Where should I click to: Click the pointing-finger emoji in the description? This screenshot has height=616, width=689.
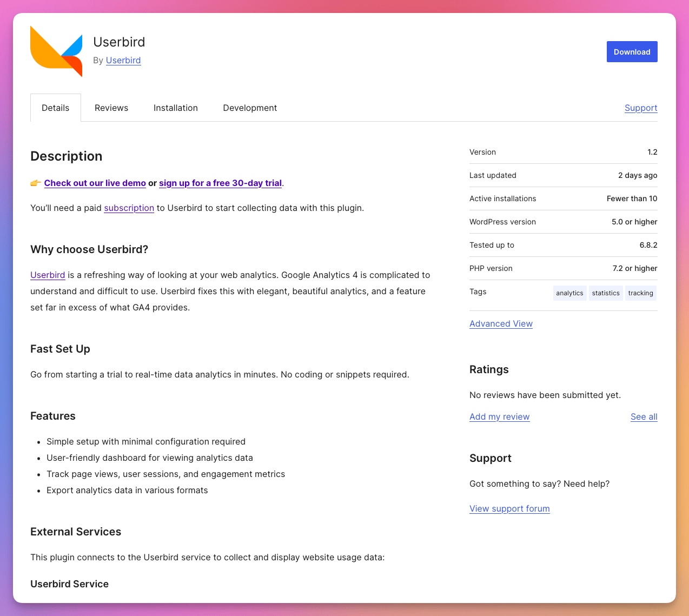35,183
